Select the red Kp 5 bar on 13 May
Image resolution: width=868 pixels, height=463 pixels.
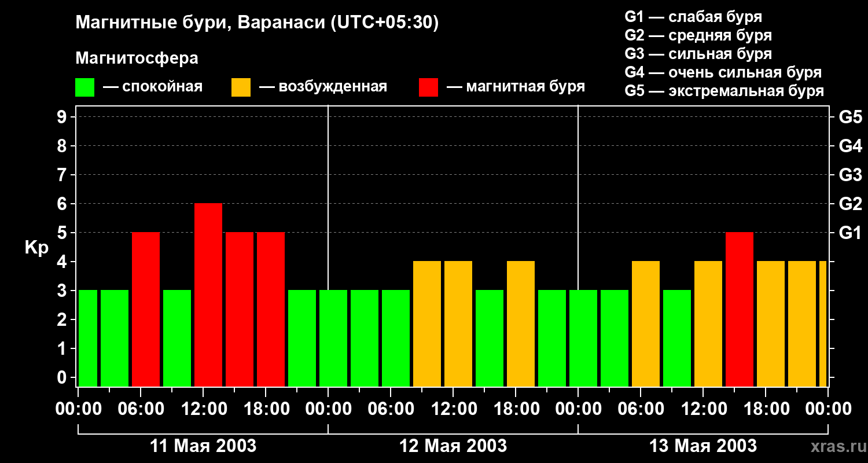pos(740,309)
